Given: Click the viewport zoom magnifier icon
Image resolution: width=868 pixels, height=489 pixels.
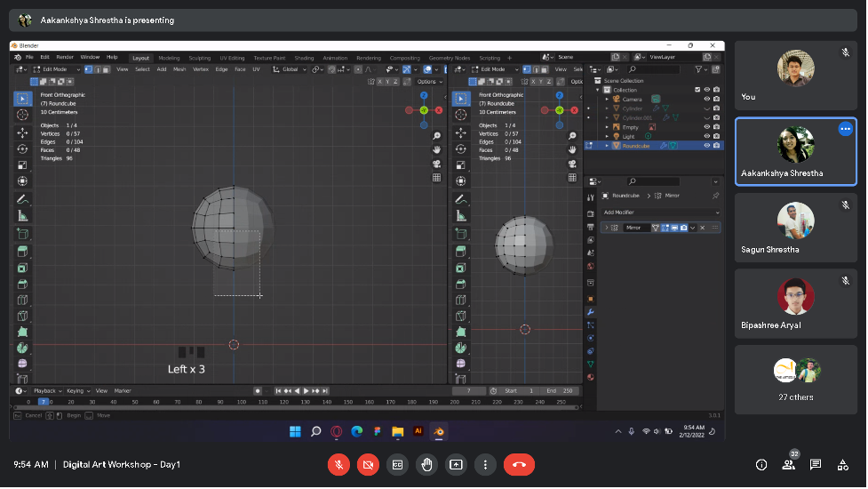Looking at the screenshot, I should 437,137.
